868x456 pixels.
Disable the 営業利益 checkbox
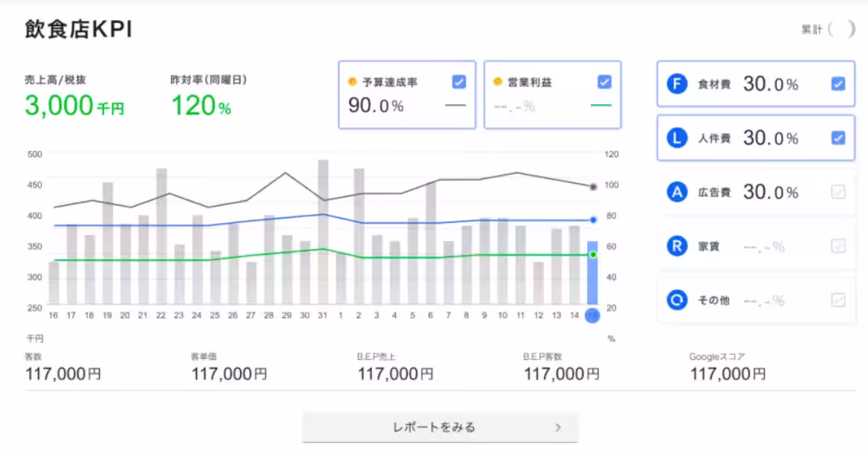click(604, 83)
